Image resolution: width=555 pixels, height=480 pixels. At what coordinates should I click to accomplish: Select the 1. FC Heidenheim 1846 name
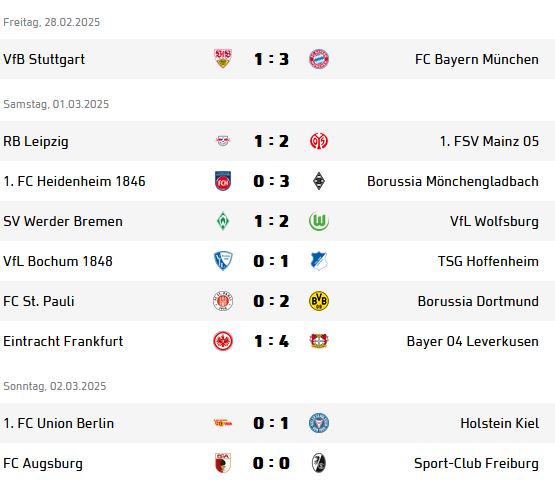(x=74, y=181)
